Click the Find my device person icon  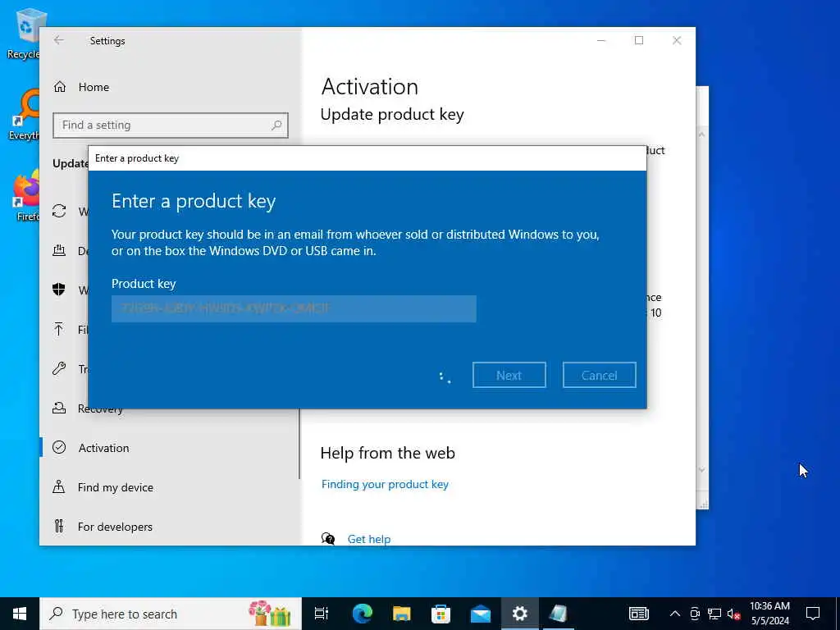tap(59, 487)
